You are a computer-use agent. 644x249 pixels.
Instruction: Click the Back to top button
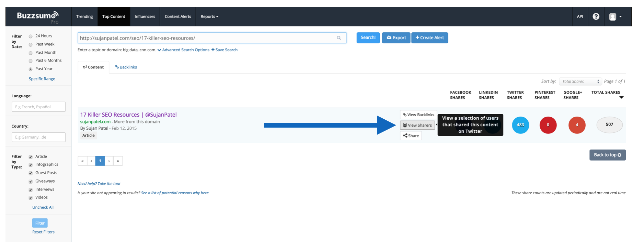click(x=608, y=155)
